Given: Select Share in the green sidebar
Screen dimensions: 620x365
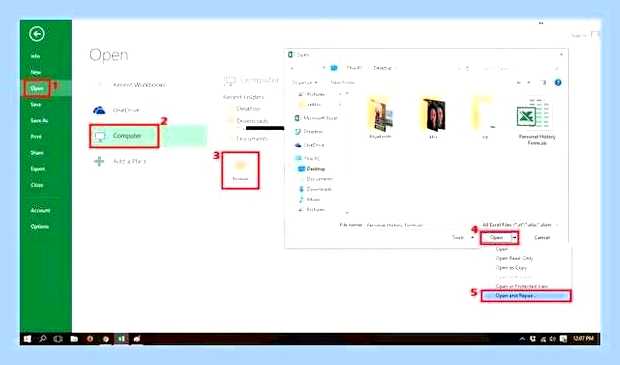Looking at the screenshot, I should tap(37, 153).
